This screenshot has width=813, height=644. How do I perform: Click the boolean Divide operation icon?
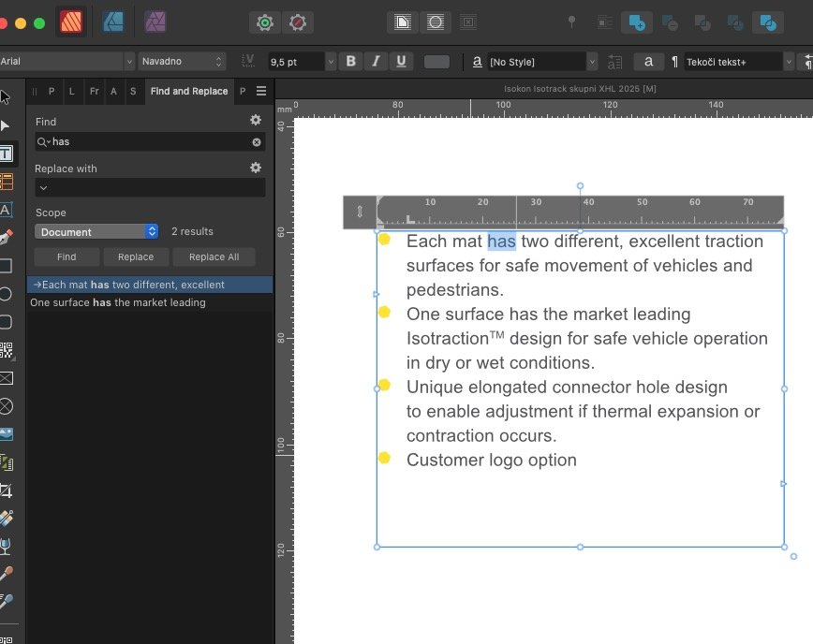pos(768,22)
